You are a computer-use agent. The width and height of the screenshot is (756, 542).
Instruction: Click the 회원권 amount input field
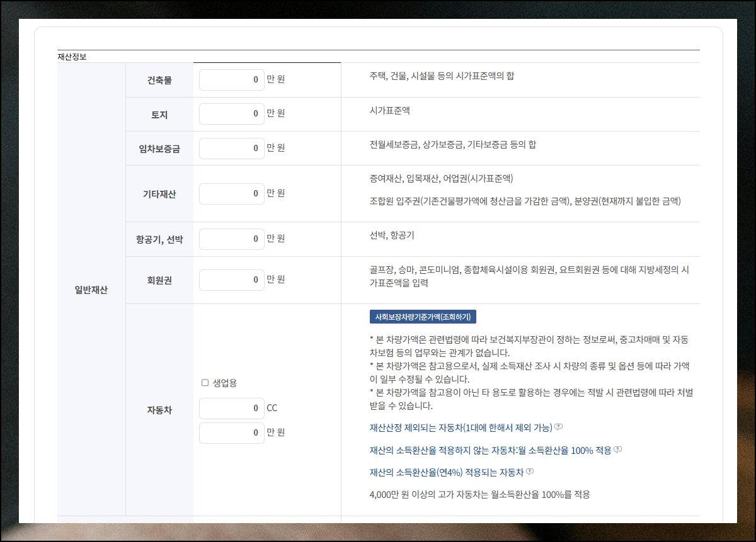pos(232,280)
